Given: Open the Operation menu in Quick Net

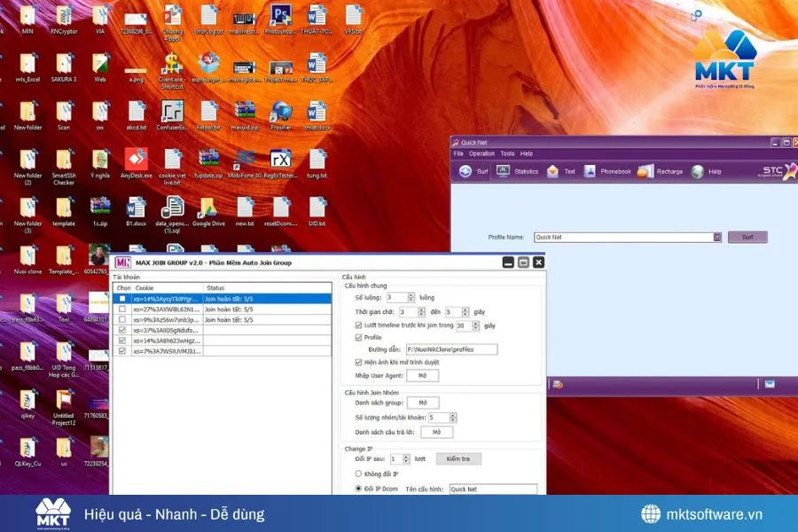Looking at the screenshot, I should (481, 154).
